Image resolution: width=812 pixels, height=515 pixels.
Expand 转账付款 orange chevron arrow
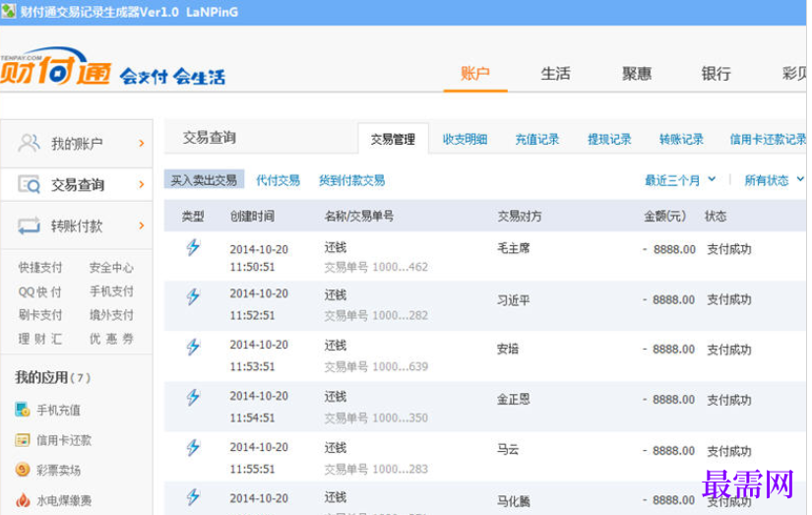pos(142,225)
